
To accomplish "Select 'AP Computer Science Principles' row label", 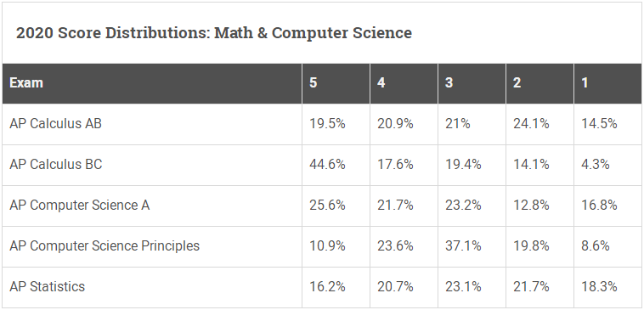I will click(105, 246).
